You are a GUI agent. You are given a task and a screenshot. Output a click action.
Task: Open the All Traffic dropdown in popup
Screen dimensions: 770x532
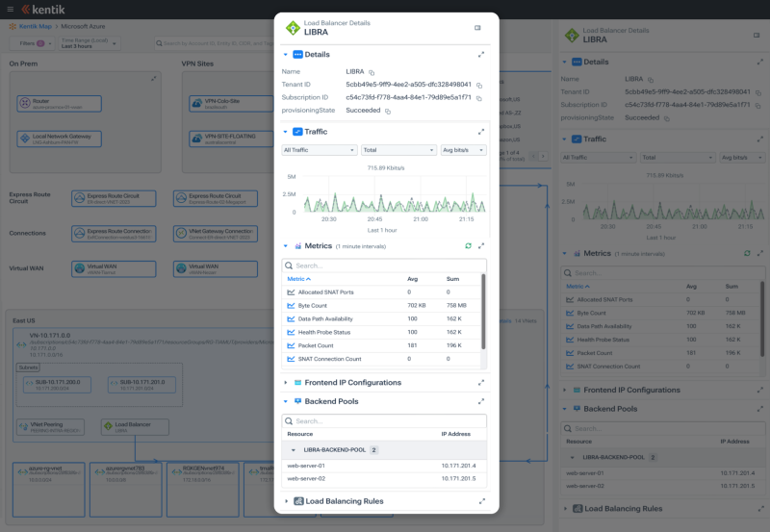click(320, 150)
